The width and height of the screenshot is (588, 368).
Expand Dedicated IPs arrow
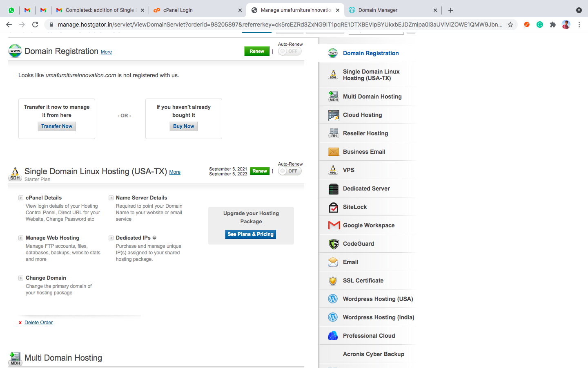tap(111, 238)
